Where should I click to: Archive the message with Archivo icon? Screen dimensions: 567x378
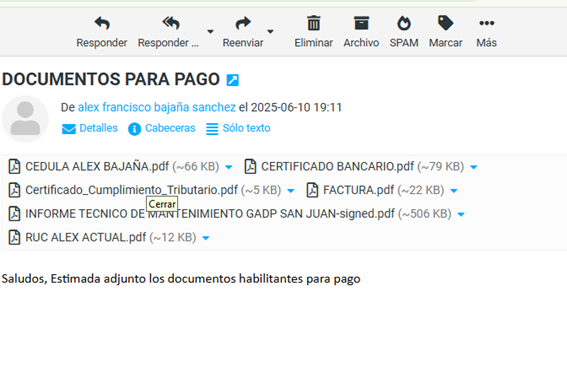pyautogui.click(x=361, y=24)
